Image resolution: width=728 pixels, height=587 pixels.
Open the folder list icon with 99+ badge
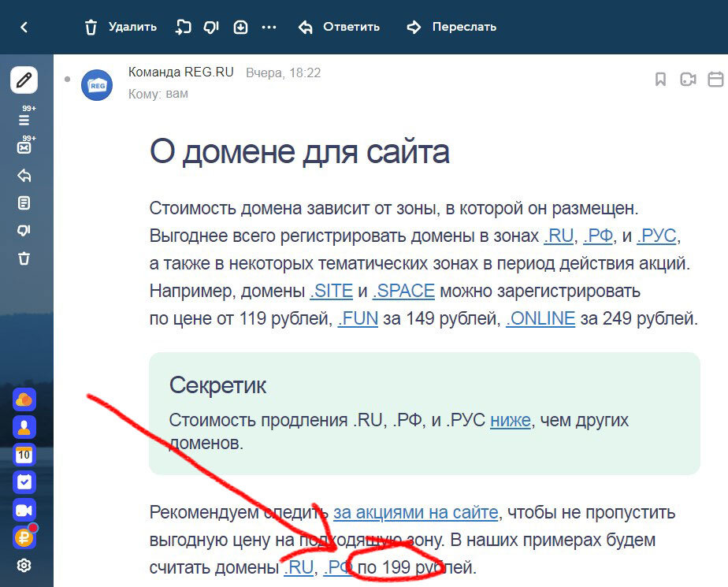tap(24, 120)
